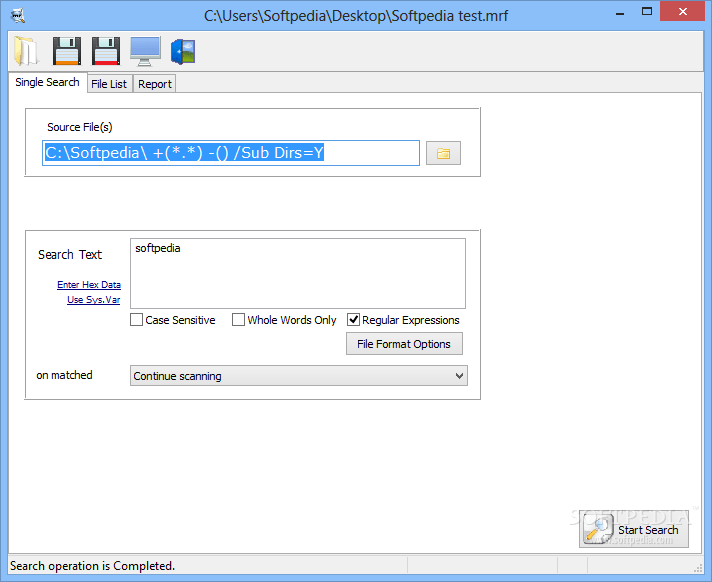Image resolution: width=712 pixels, height=582 pixels.
Task: Uncheck Regular Expressions checkbox
Action: pyautogui.click(x=353, y=320)
